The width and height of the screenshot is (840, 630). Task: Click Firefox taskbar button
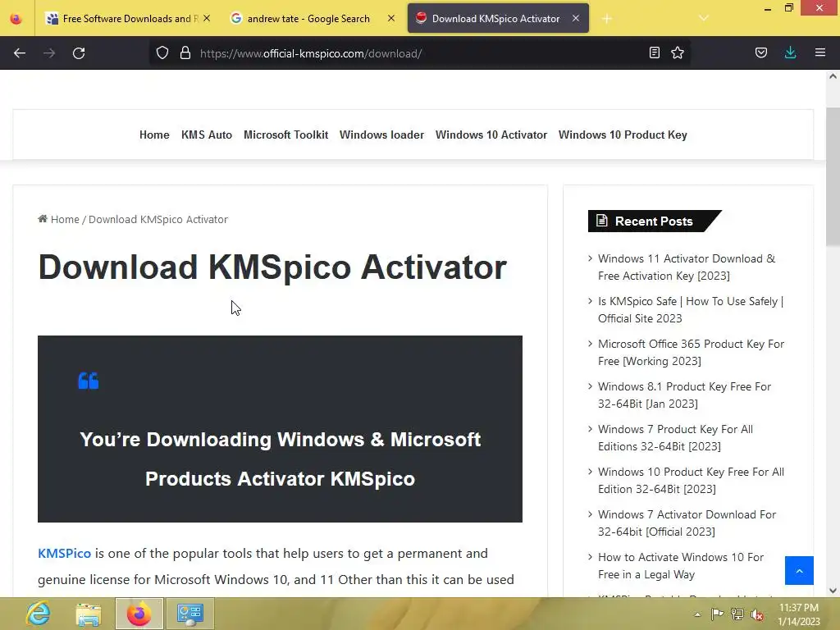(x=139, y=614)
